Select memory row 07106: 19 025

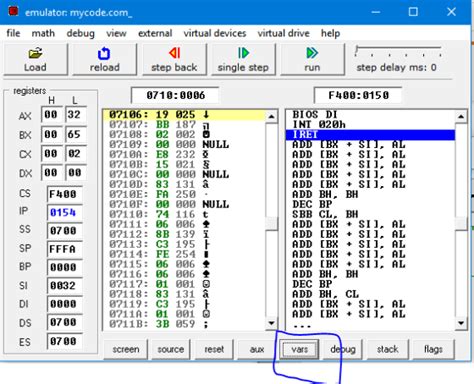[184, 115]
